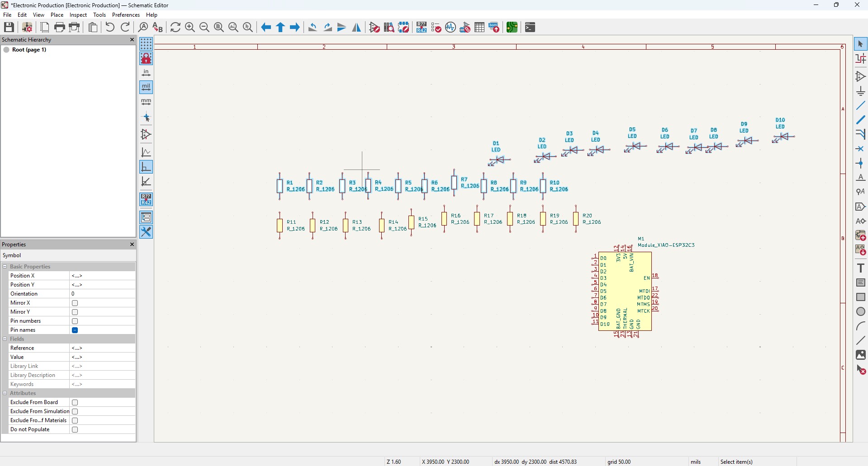Run the Electrical Rules Checker
This screenshot has height=466, width=868.
coord(436,27)
